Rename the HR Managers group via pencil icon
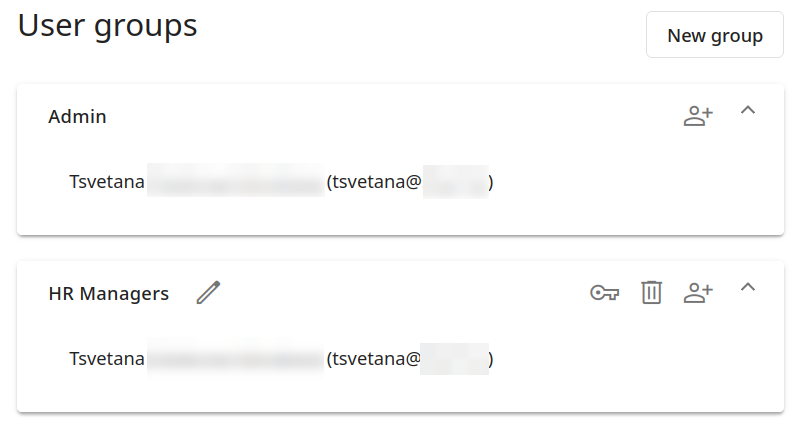Screen dimensions: 798x424 [208, 292]
